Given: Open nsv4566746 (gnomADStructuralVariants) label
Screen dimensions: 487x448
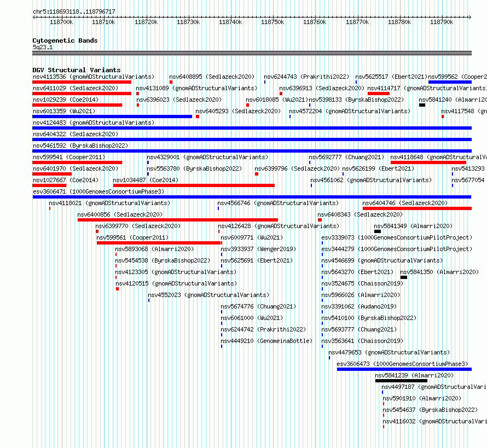Looking at the screenshot, I should (x=278, y=203).
